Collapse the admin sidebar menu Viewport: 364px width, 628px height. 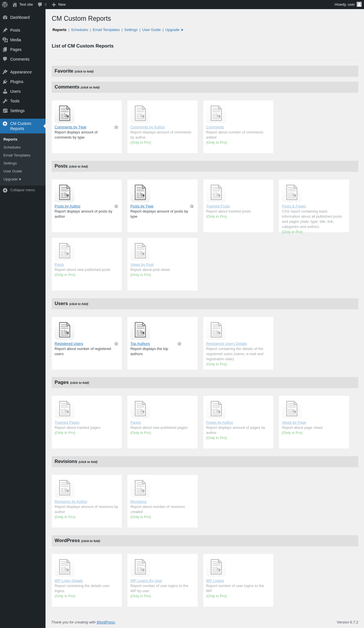tap(23, 190)
